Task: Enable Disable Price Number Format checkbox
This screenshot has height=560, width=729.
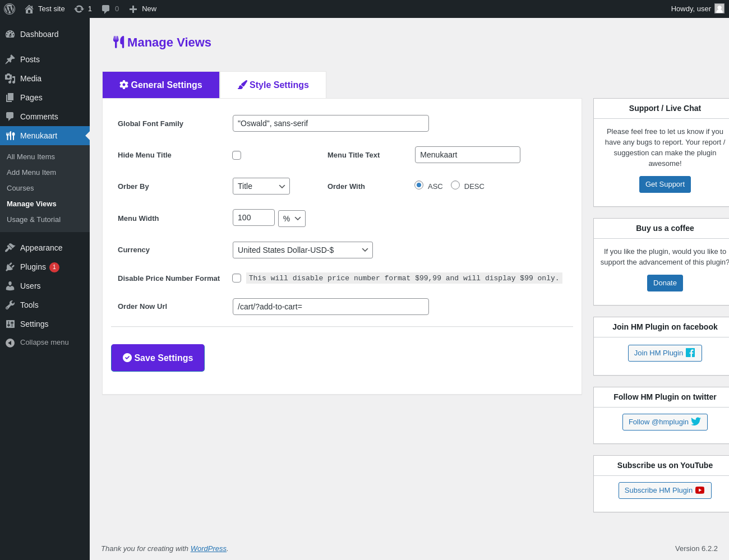Action: [x=237, y=278]
